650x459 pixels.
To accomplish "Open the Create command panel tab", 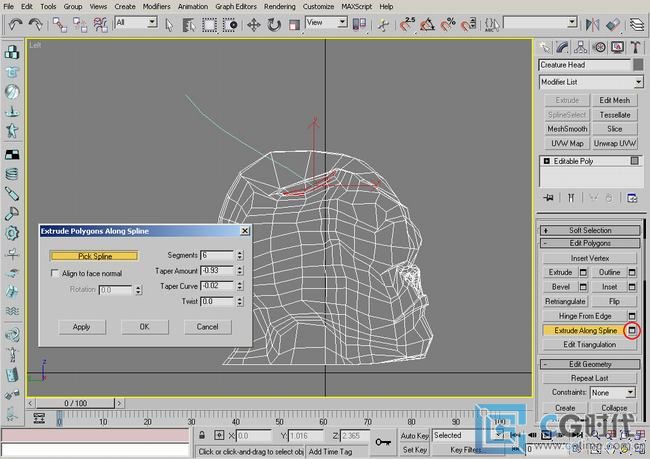I will [x=545, y=48].
